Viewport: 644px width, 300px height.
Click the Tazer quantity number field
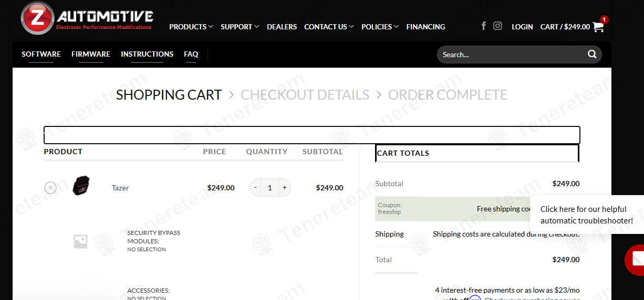(270, 187)
